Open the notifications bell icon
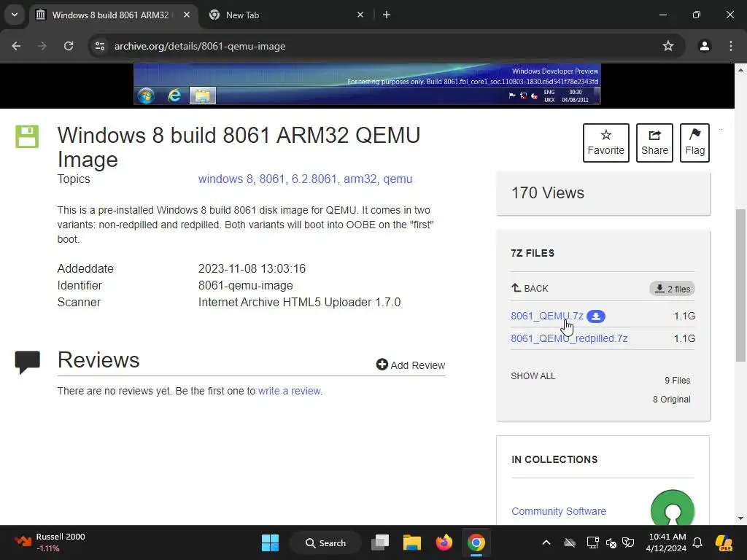 coord(697,542)
